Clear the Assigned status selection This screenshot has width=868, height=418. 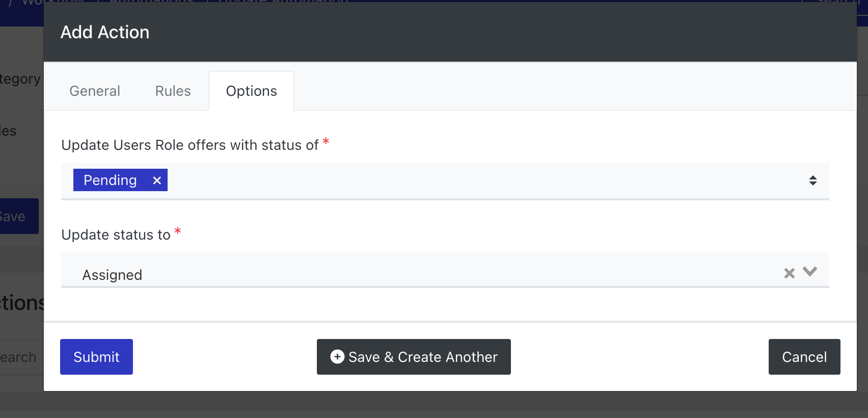click(x=790, y=274)
